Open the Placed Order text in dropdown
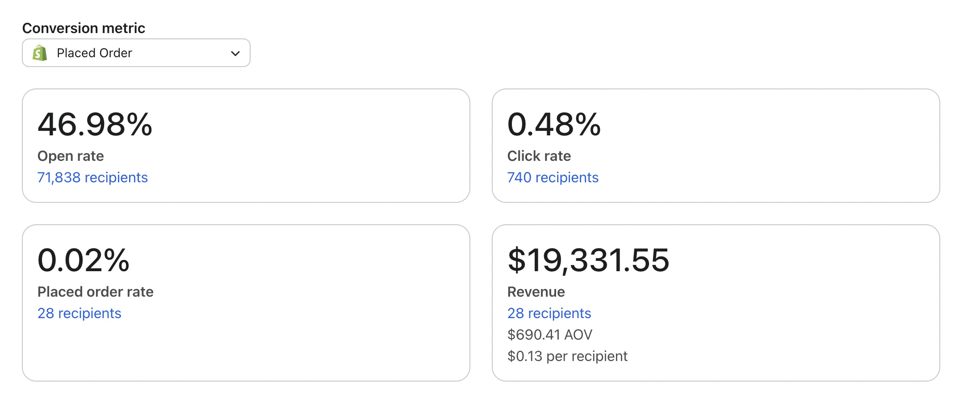Screen dimensions: 980x403 point(94,53)
